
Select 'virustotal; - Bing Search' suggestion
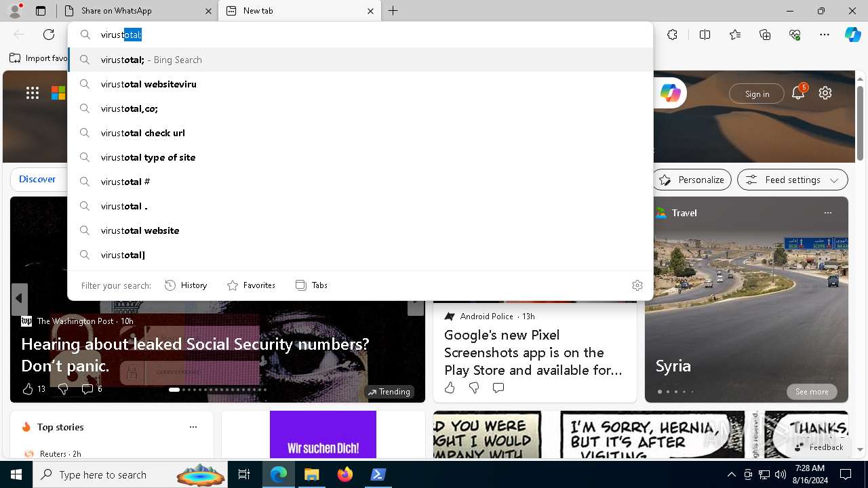click(360, 60)
